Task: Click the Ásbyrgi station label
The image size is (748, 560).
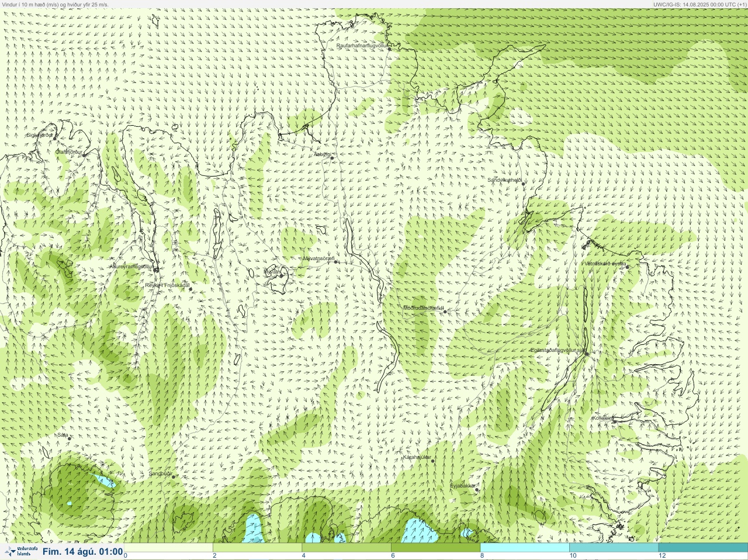Action: click(322, 154)
